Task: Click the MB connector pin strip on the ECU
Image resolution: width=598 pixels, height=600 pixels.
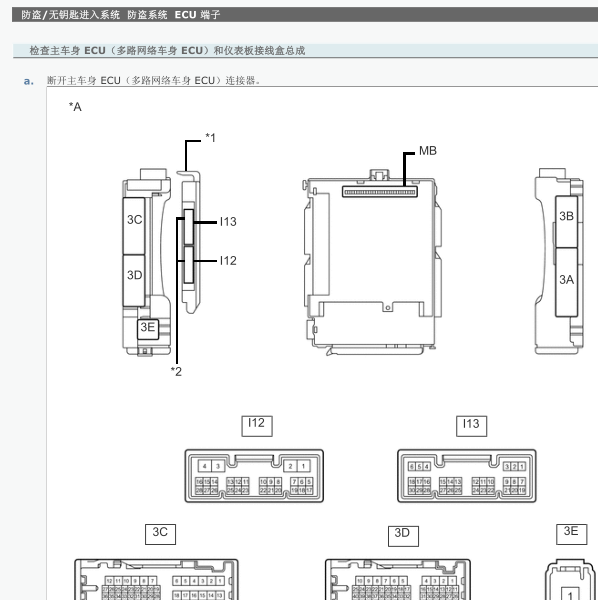Action: [x=380, y=192]
